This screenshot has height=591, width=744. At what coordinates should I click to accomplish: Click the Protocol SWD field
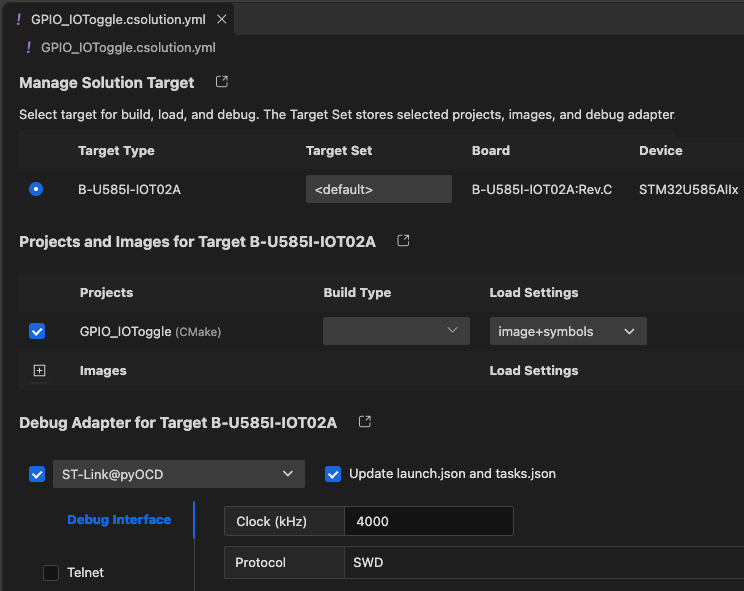(x=544, y=563)
